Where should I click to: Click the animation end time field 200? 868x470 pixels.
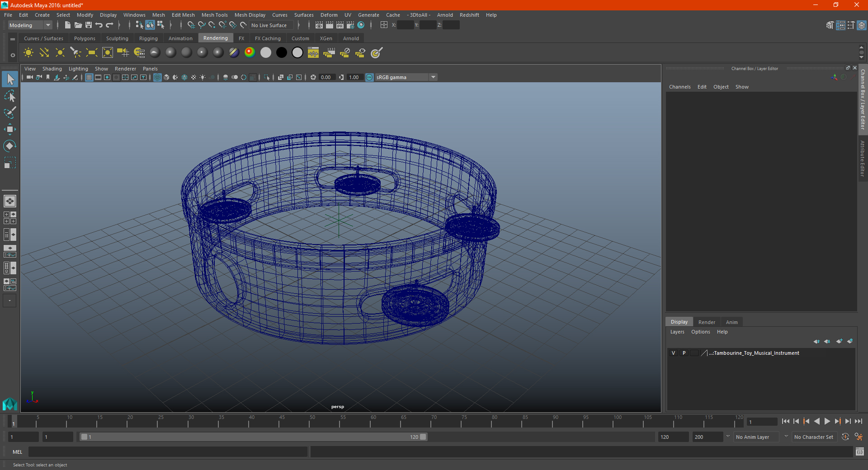click(x=708, y=437)
